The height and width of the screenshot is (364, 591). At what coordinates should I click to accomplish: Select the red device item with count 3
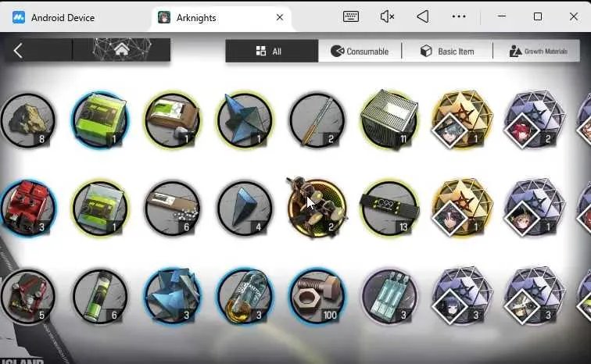(28, 208)
